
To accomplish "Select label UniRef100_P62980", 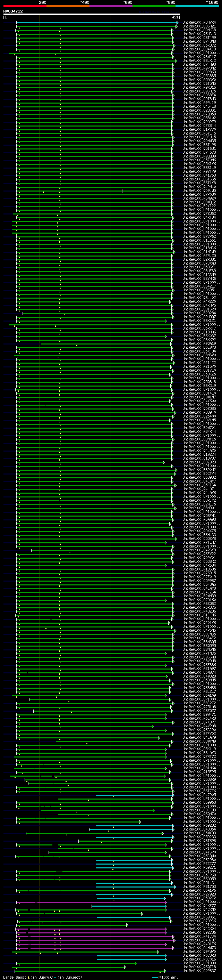I will (199, 860).
